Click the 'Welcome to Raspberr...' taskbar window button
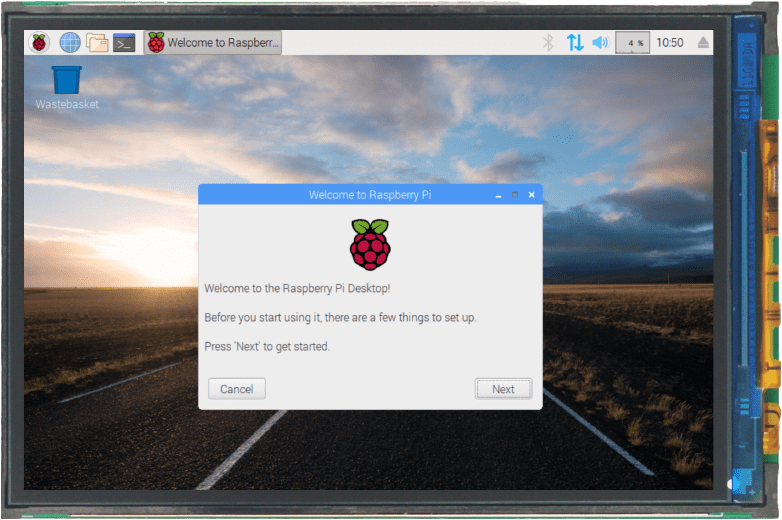Image resolution: width=782 pixels, height=520 pixels. click(x=214, y=42)
